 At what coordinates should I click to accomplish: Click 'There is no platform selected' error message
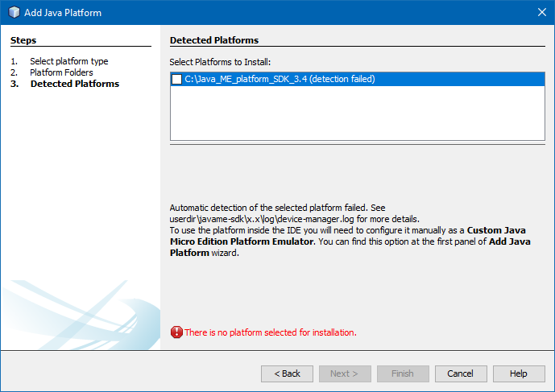pyautogui.click(x=270, y=332)
